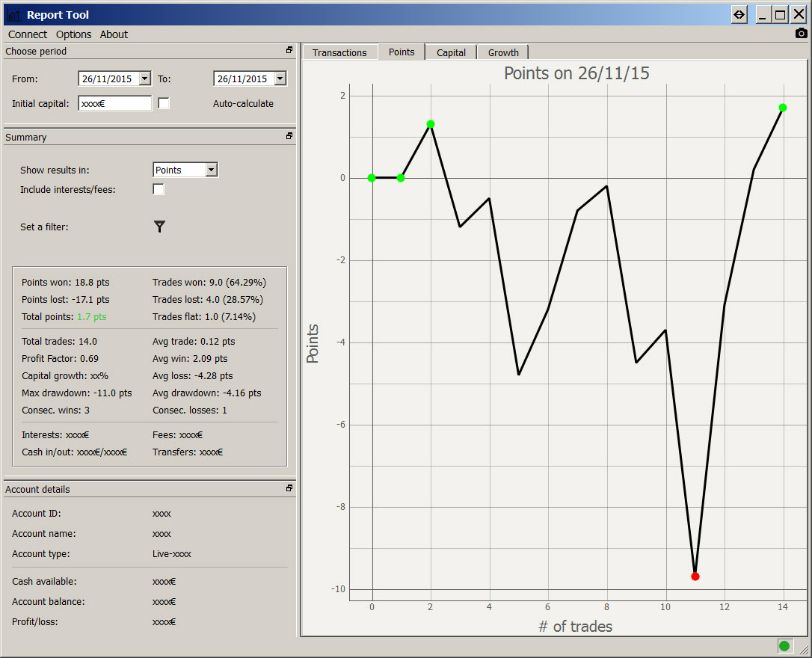
Task: Click the chart title Points on 26/11/15
Action: (576, 73)
